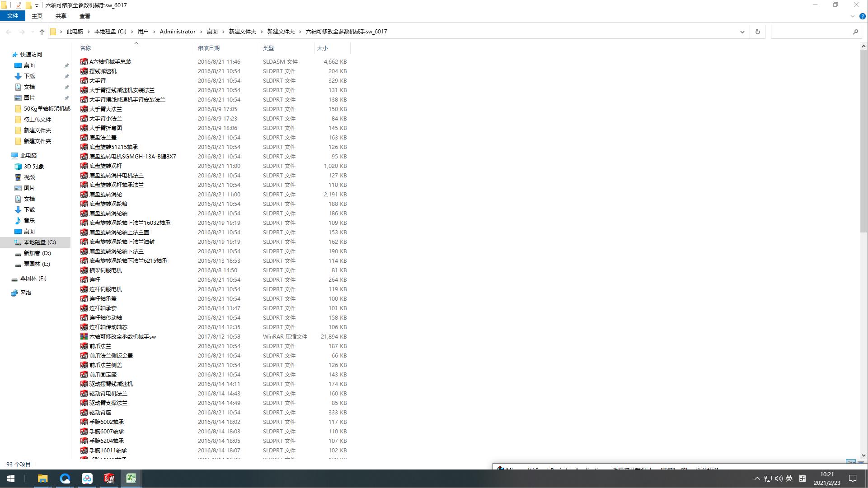Toggle the 拼 IME mode indicator
The image size is (868, 488).
click(x=802, y=479)
